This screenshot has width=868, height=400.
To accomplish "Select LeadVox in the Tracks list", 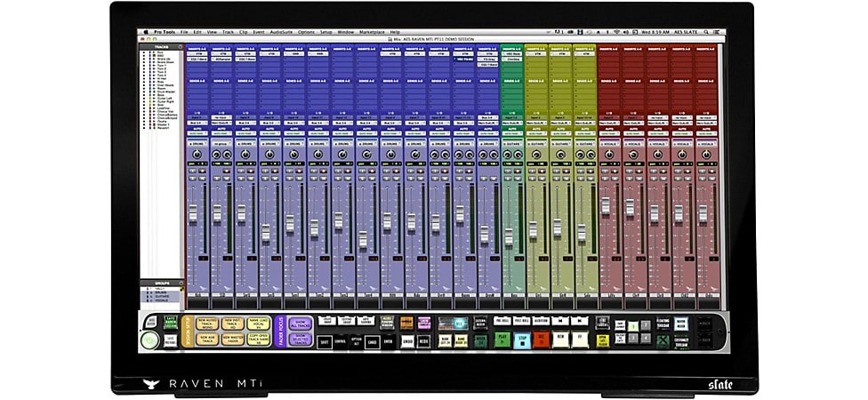I will [164, 108].
